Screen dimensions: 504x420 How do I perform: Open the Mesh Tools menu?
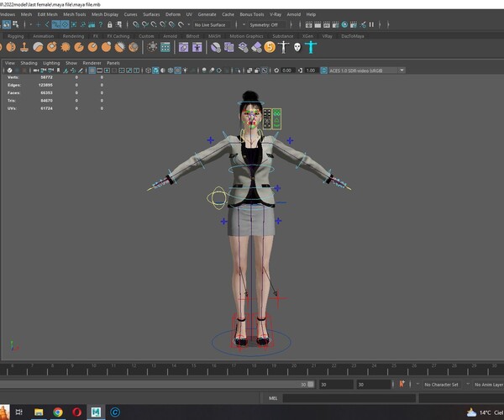click(75, 14)
